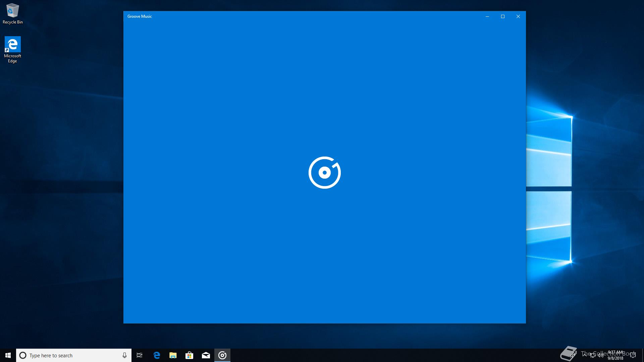
Task: Open the Recycle Bin desktop icon
Action: [13, 14]
